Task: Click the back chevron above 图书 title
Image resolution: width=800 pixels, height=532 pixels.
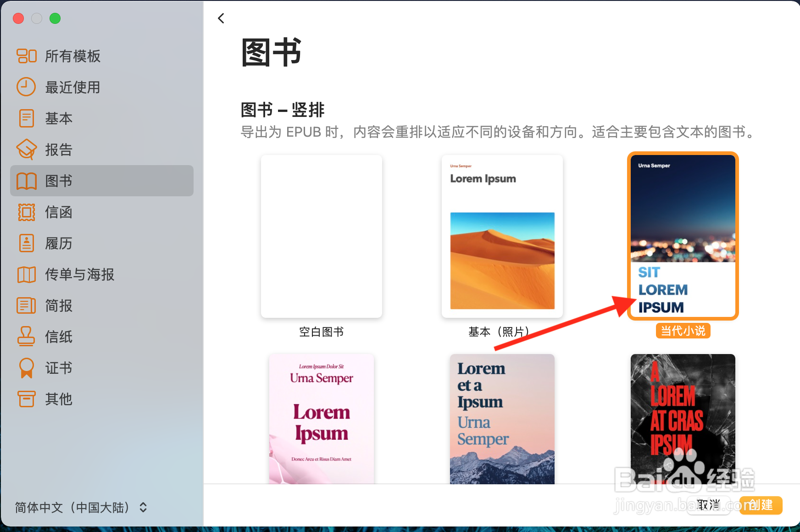Action: [x=221, y=18]
